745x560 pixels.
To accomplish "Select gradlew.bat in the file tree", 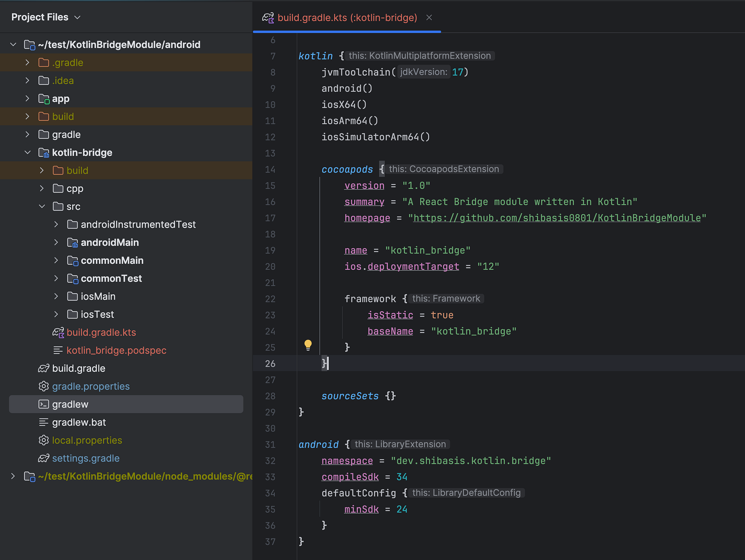I will (x=79, y=423).
